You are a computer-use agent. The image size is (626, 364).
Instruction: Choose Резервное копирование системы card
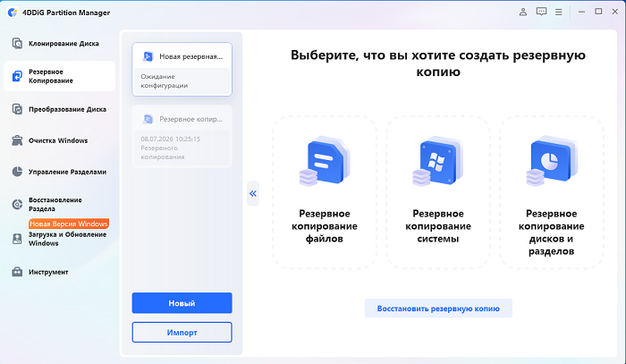(x=438, y=193)
